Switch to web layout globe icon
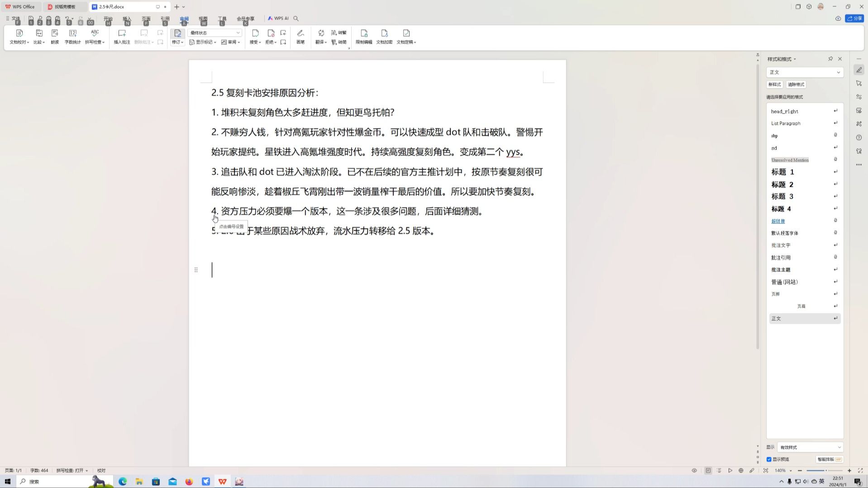Screen dimensions: 868x488 [x=741, y=470]
